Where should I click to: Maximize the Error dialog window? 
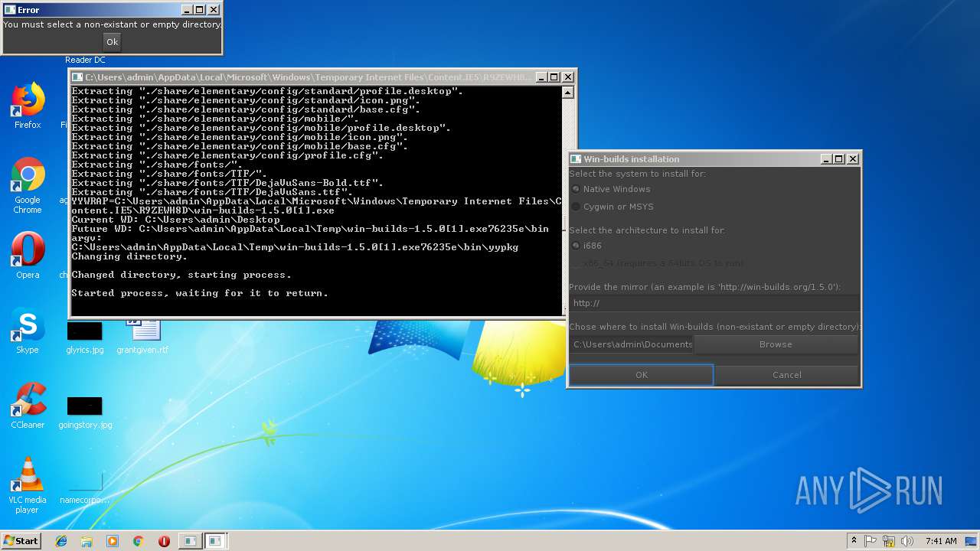pos(200,10)
